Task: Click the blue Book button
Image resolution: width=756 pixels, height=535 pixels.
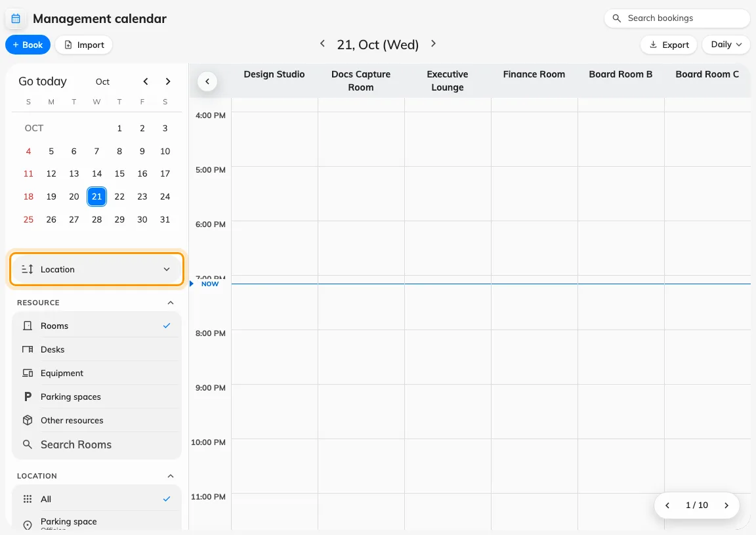Action: click(28, 45)
